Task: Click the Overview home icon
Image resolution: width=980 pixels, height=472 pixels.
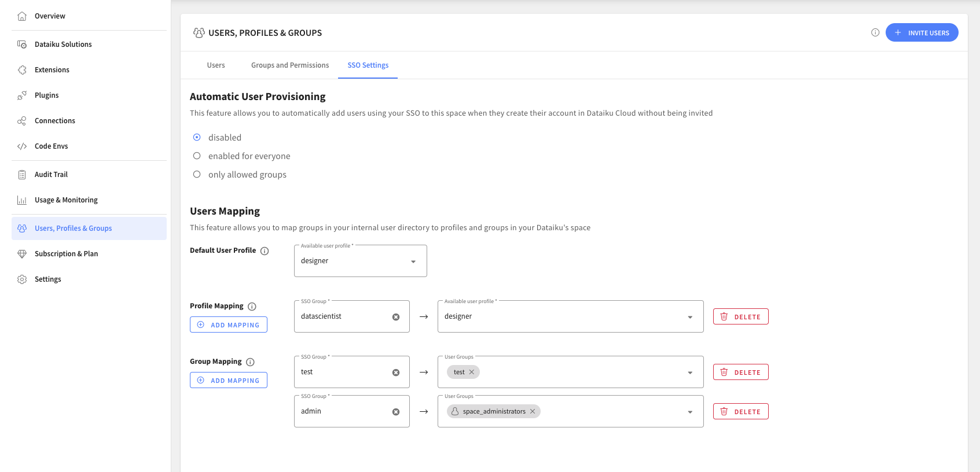Action: 22,16
